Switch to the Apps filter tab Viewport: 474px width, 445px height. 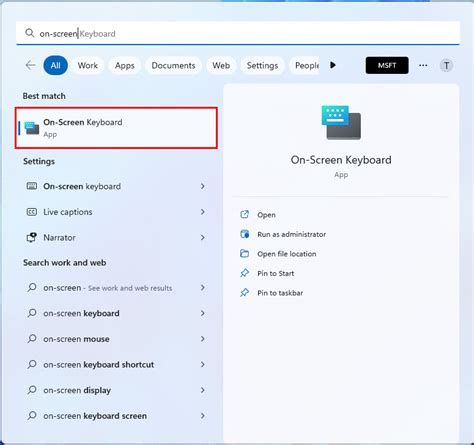pyautogui.click(x=125, y=65)
